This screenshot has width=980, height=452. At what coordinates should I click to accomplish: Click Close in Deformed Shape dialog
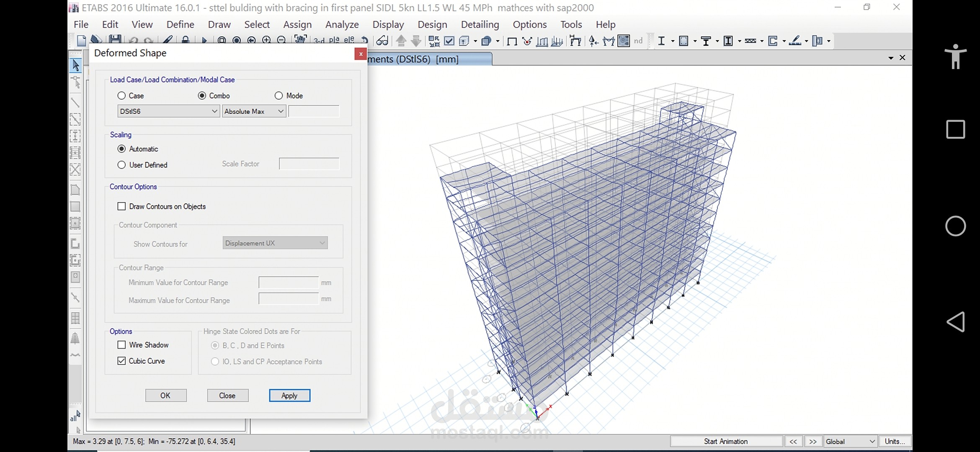pos(227,395)
